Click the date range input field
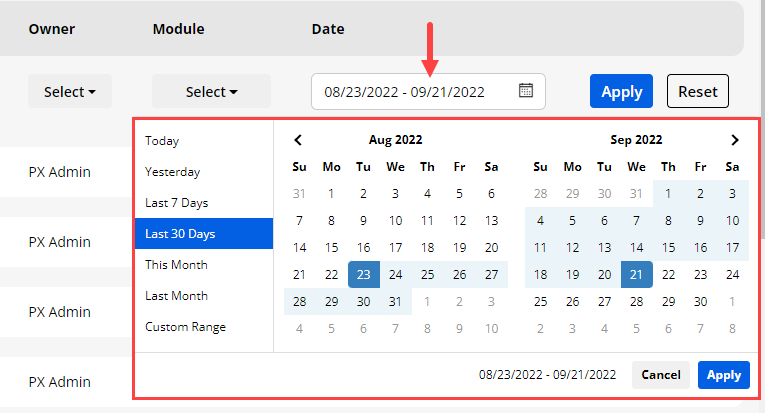This screenshot has width=765, height=413. (416, 91)
